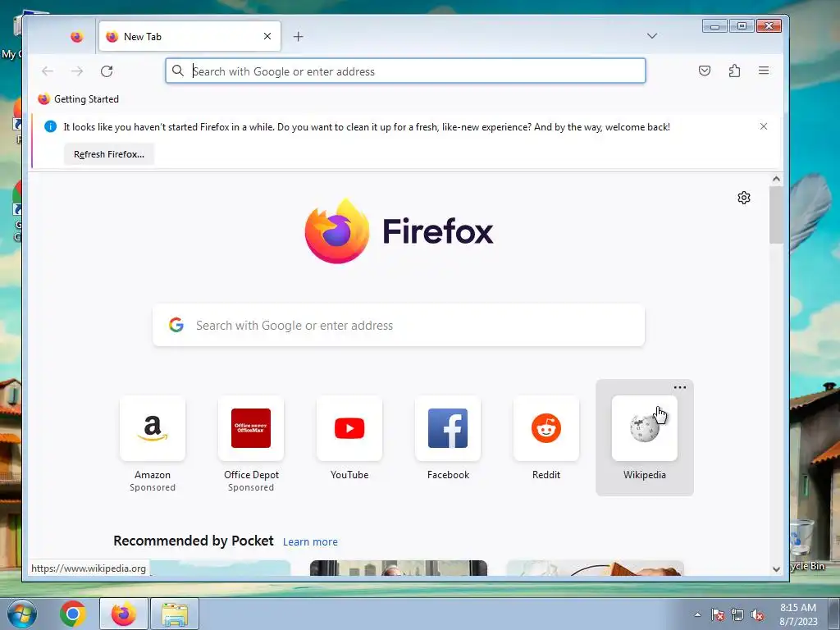The image size is (840, 630).
Task: Click the taskbar clock 8:15 AM
Action: coord(798,614)
